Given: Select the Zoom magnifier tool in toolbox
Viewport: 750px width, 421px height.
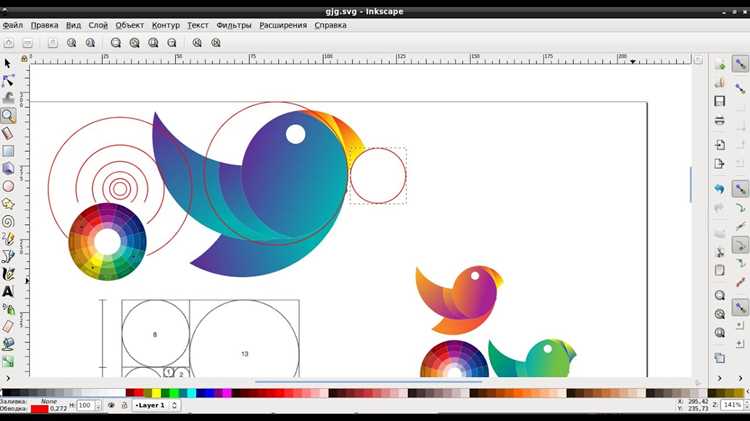Looking at the screenshot, I should click(8, 116).
